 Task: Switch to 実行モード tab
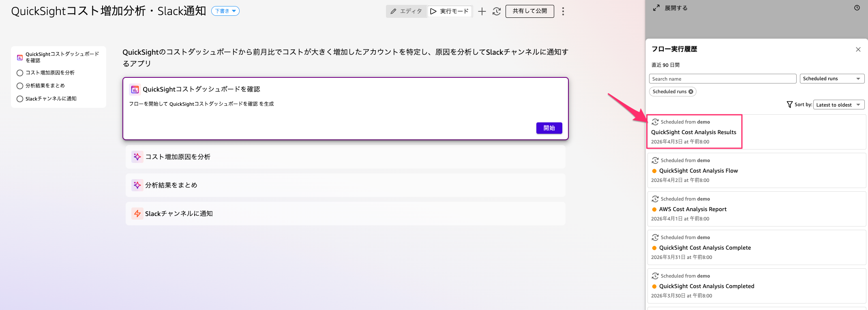tap(450, 11)
